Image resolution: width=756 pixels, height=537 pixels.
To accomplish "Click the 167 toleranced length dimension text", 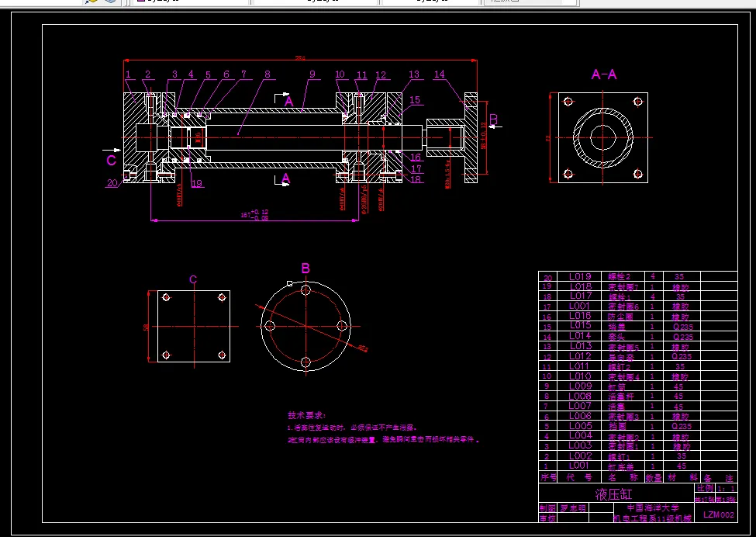I will tap(254, 215).
